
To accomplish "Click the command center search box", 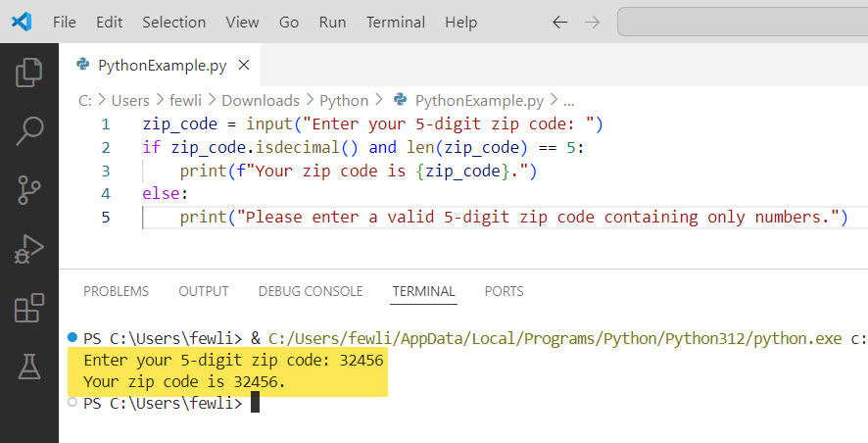I will [x=743, y=23].
